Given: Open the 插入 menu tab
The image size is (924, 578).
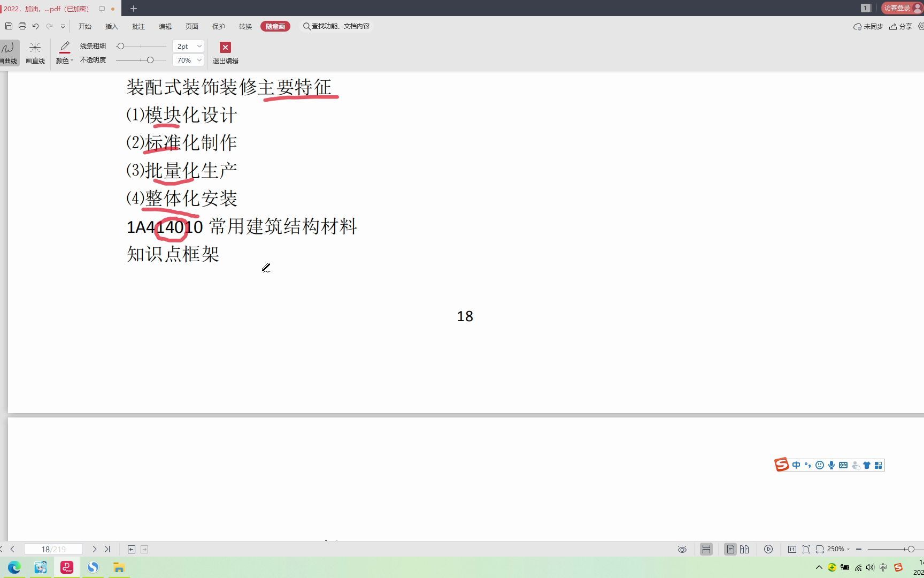Looking at the screenshot, I should click(x=112, y=26).
